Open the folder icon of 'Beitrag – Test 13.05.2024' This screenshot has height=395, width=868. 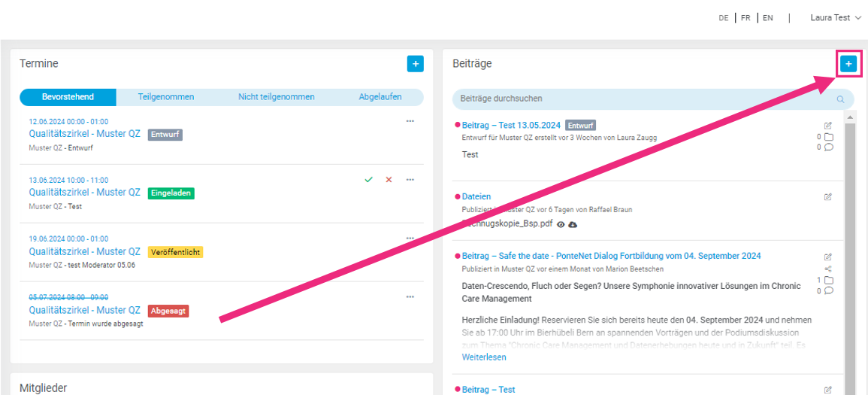coord(829,137)
